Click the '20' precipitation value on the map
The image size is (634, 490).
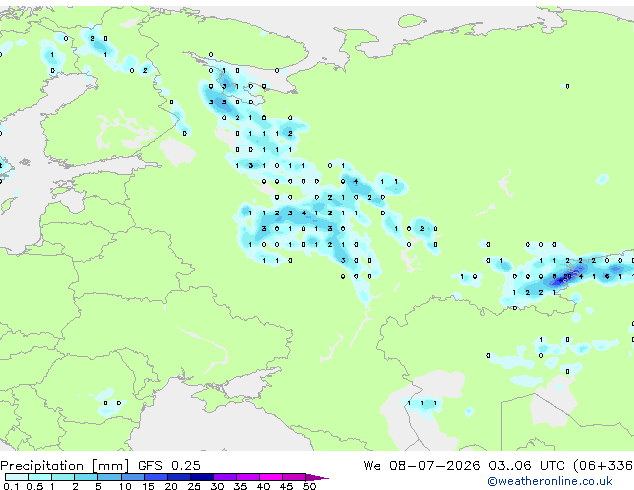point(567,277)
